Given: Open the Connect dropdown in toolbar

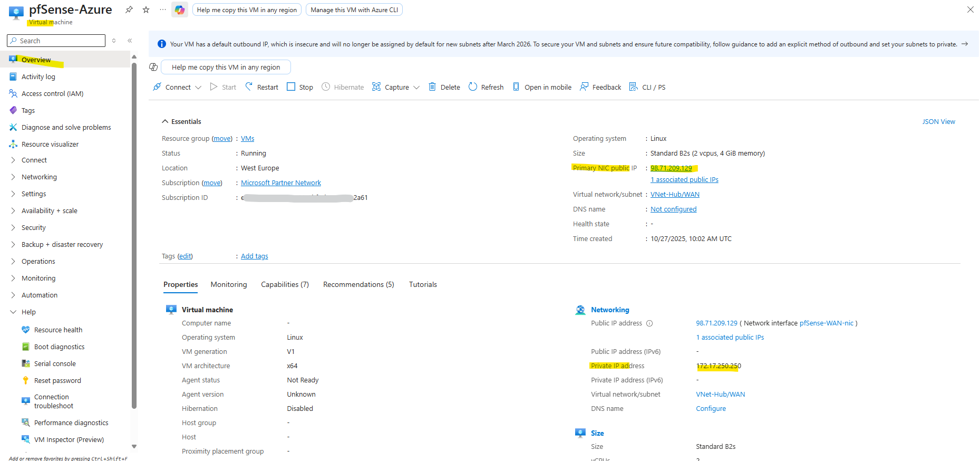Looking at the screenshot, I should point(177,87).
